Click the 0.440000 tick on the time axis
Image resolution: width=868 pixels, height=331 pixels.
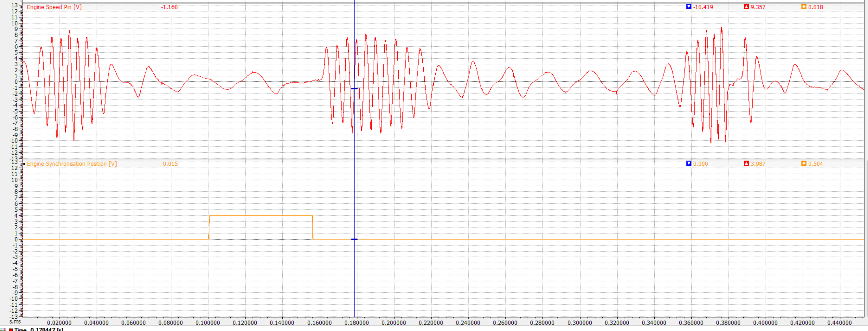coord(840,323)
